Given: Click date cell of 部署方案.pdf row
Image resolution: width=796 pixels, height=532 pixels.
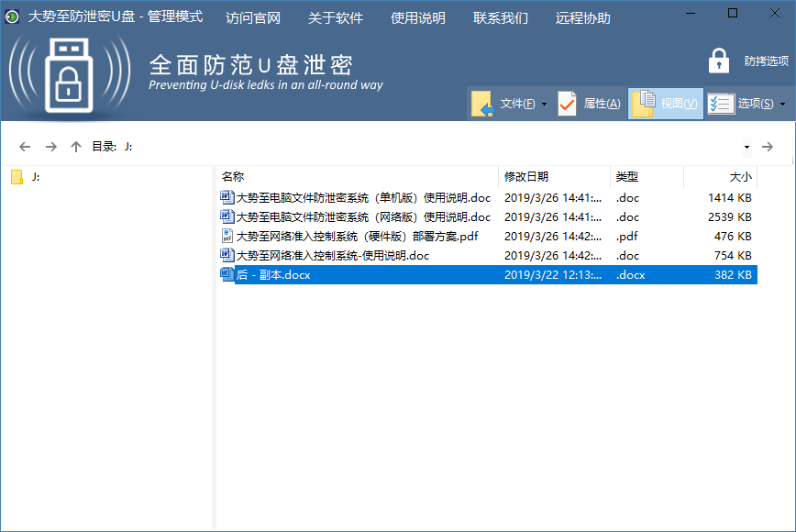Looking at the screenshot, I should click(x=553, y=236).
